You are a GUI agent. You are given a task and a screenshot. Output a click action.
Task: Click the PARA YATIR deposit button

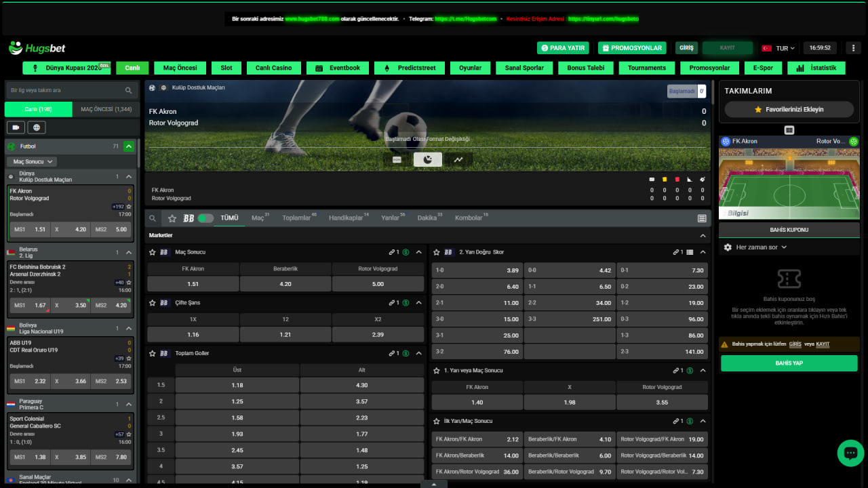(x=562, y=48)
